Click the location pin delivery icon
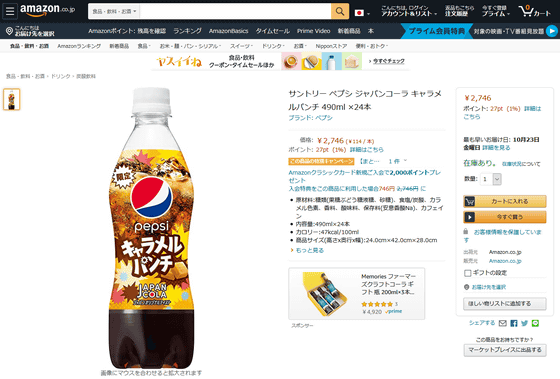This screenshot has width=560, height=379. tap(9, 31)
